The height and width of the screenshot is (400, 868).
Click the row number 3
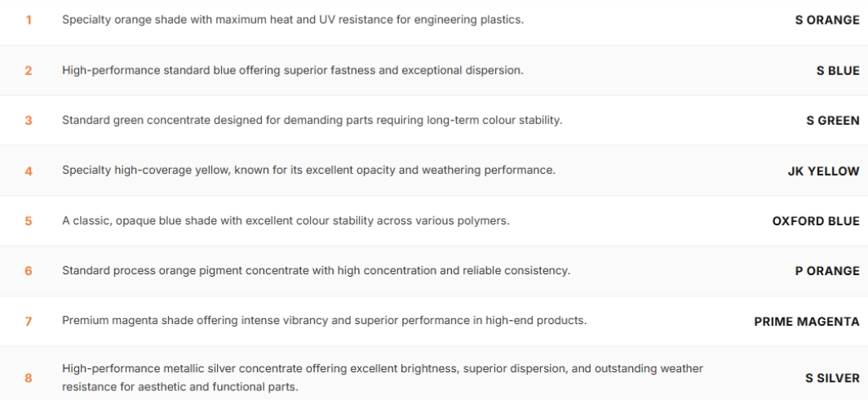(x=28, y=121)
